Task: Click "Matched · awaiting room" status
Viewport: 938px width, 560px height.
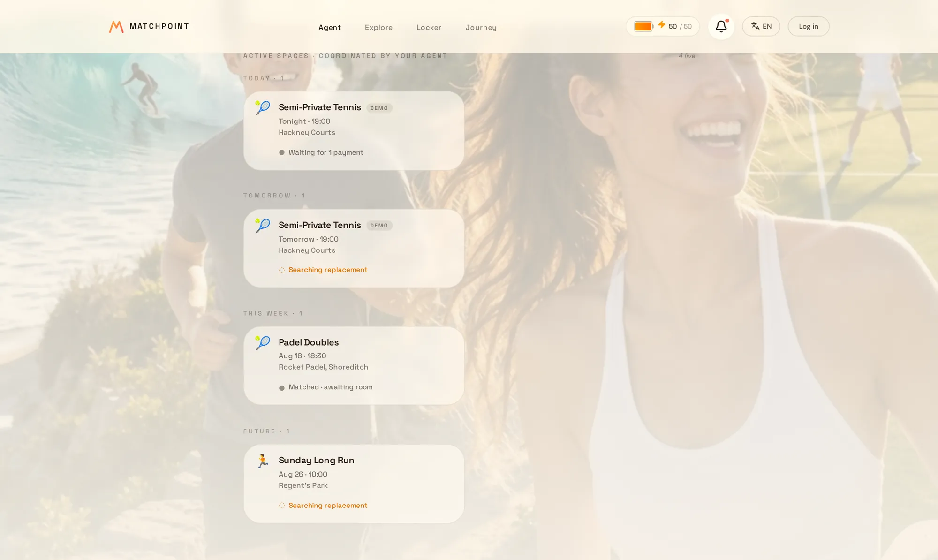Action: point(331,387)
